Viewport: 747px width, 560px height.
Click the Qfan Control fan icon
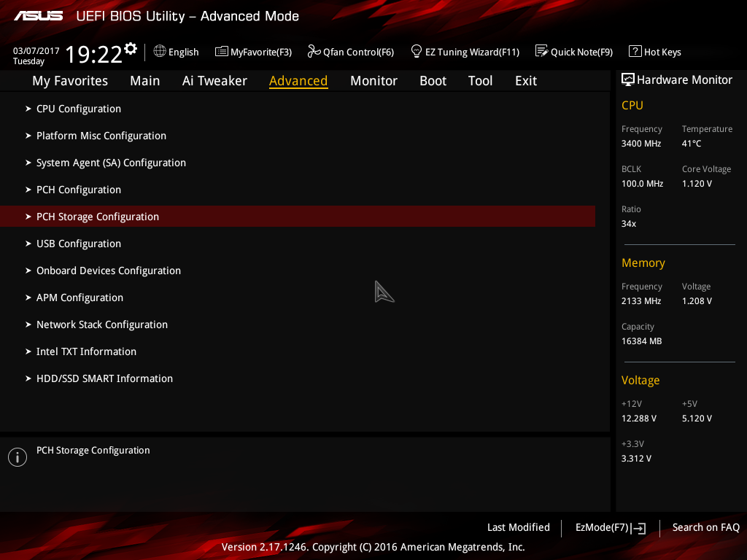pyautogui.click(x=314, y=51)
